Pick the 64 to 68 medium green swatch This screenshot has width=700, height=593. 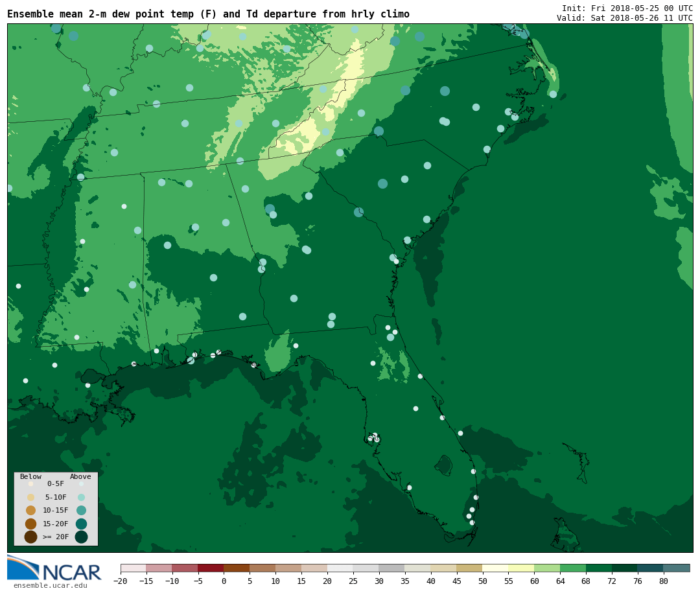(573, 568)
